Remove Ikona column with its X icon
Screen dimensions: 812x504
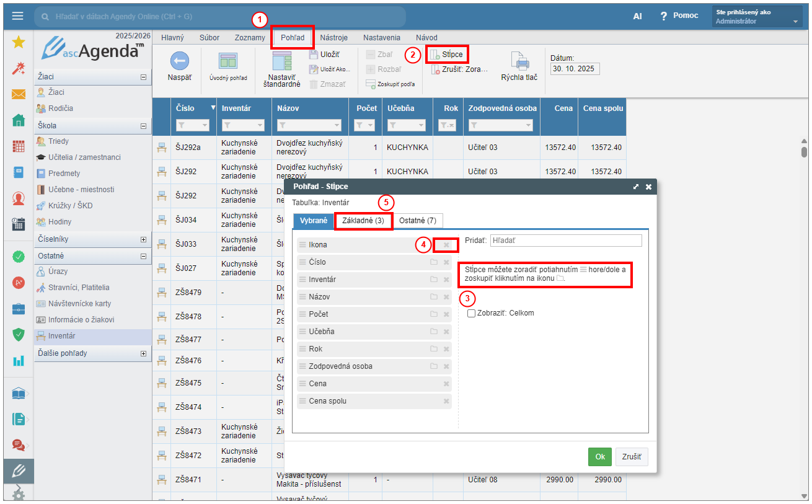[x=446, y=245]
